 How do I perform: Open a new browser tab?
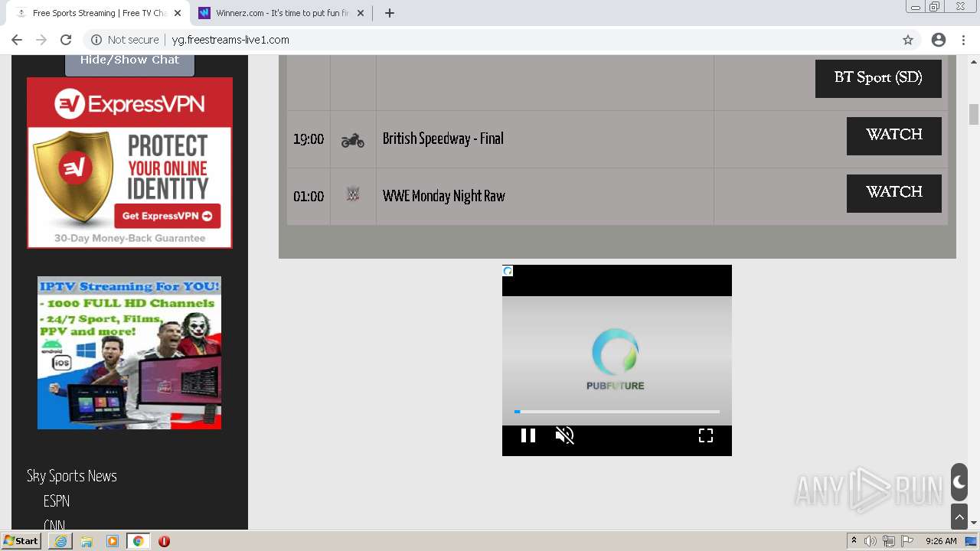[x=390, y=13]
